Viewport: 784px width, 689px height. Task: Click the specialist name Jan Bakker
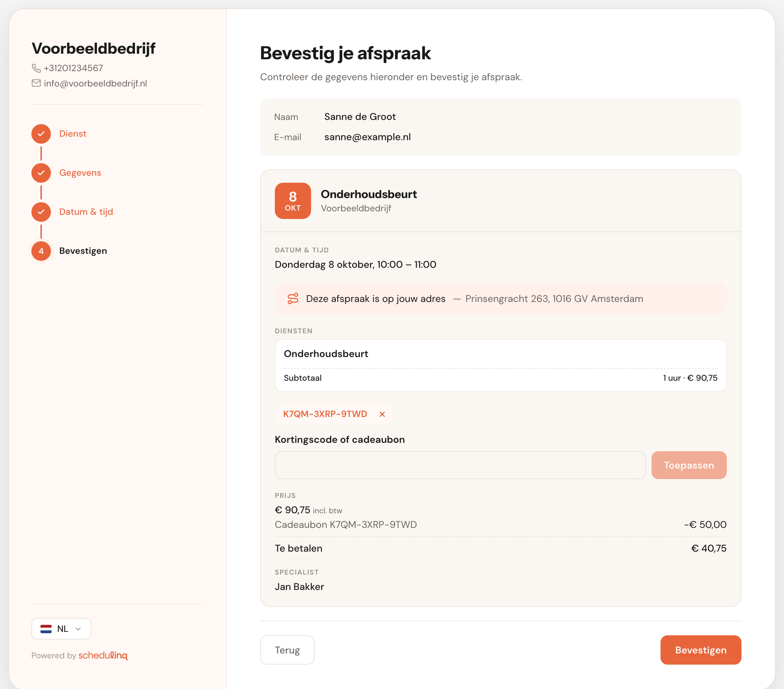[299, 586]
